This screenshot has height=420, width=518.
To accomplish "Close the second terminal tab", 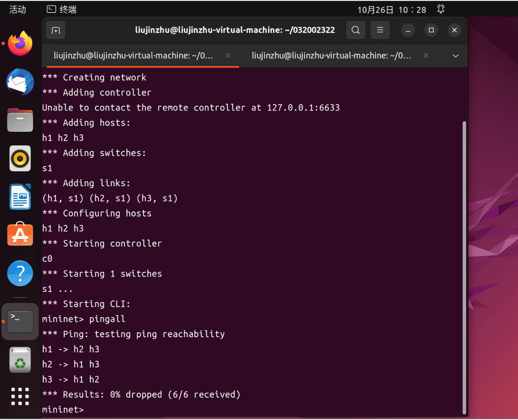I will (426, 56).
